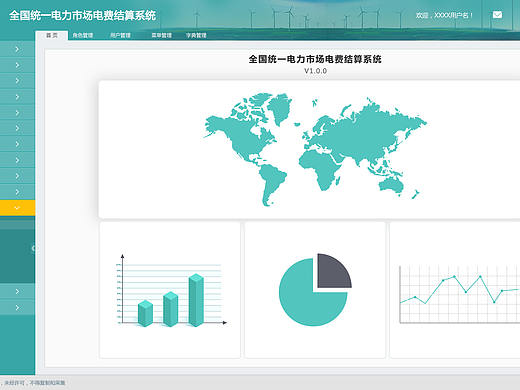Click the tallest bar in bar chart
The width and height of the screenshot is (520, 390).
point(196,299)
